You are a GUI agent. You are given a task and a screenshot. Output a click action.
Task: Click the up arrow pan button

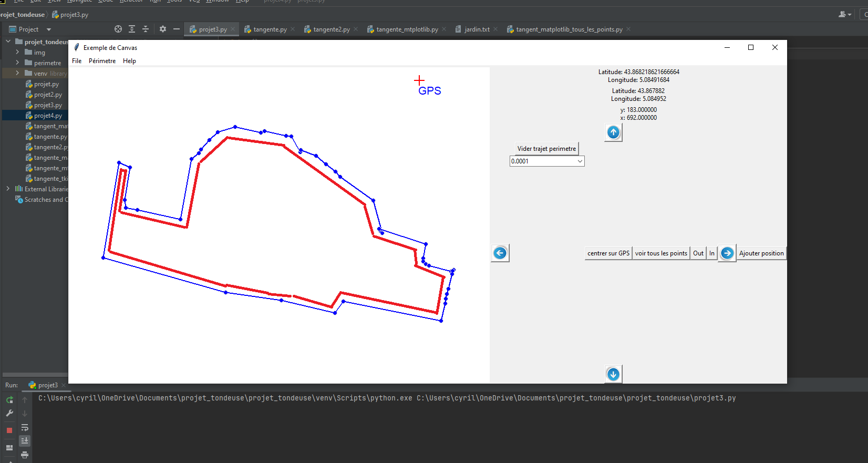pos(613,132)
